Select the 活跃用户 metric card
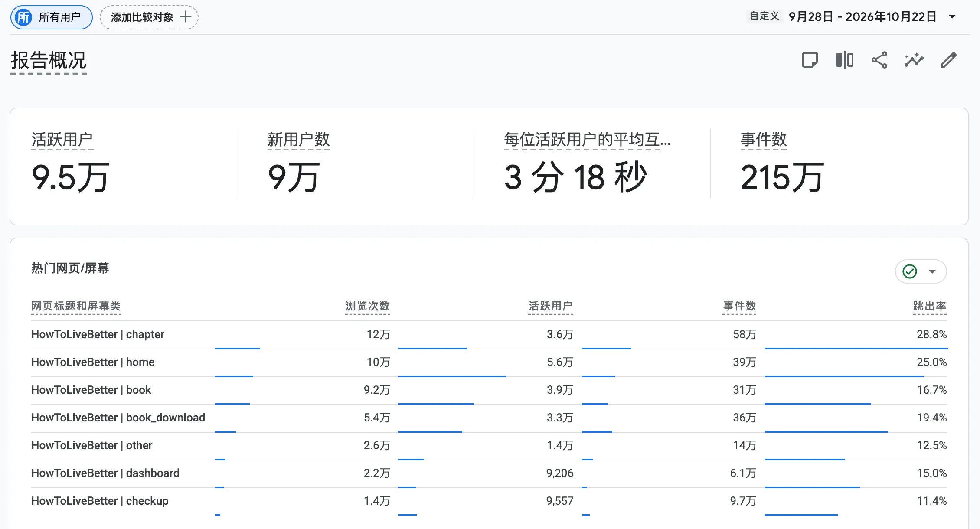The width and height of the screenshot is (980, 529). tap(124, 163)
